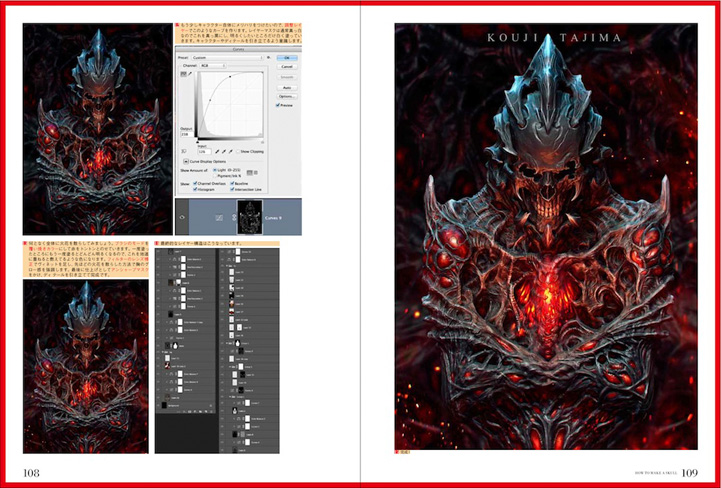
Task: Hide the Curves 9 layer with eye icon
Action: click(x=183, y=218)
